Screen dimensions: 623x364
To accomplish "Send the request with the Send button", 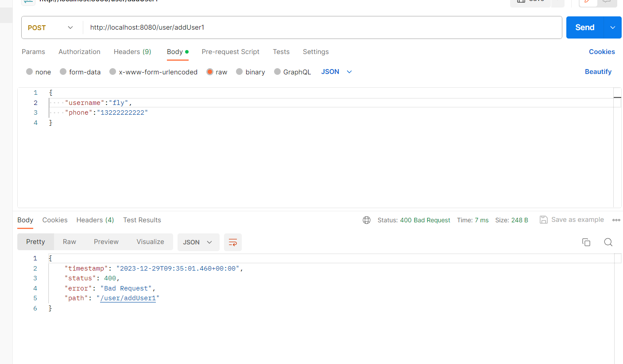I will pos(584,27).
